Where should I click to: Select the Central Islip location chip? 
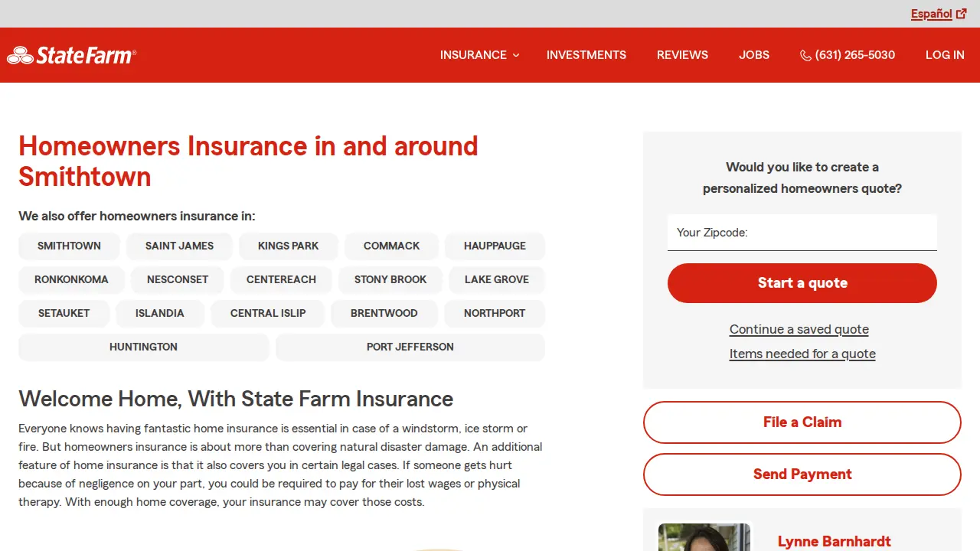pos(268,313)
